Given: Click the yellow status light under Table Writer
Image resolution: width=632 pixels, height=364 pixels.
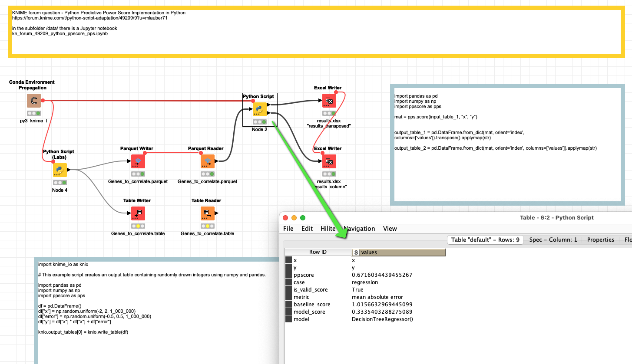Looking at the screenshot, I should [138, 226].
